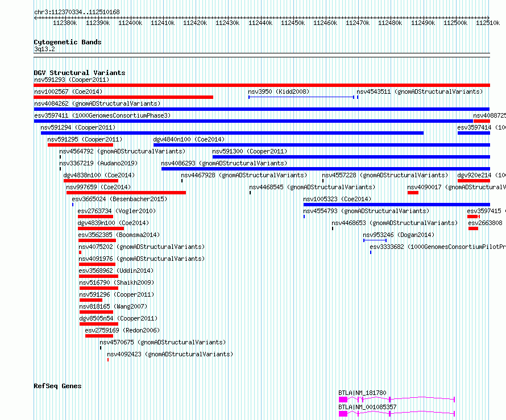The image size is (506, 420).
Task: Select esv3597411 1000Genomes Phase3 label
Action: point(102,115)
